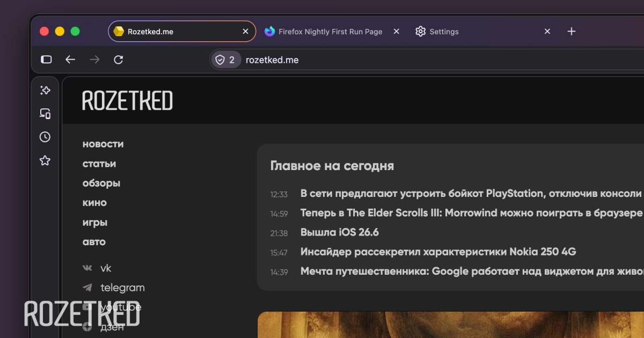Open article about Elder Scrolls III: Morrowind
The image size is (644, 338).
pyautogui.click(x=471, y=213)
